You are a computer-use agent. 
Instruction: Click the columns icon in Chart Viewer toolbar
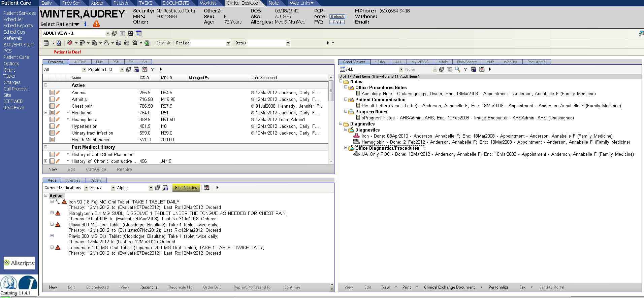(x=449, y=69)
